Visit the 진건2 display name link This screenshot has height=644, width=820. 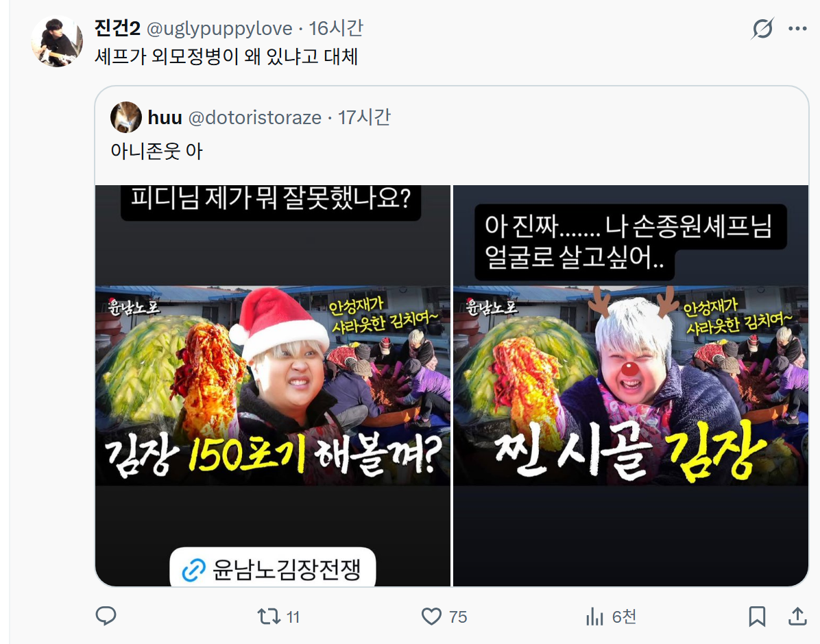[x=118, y=28]
